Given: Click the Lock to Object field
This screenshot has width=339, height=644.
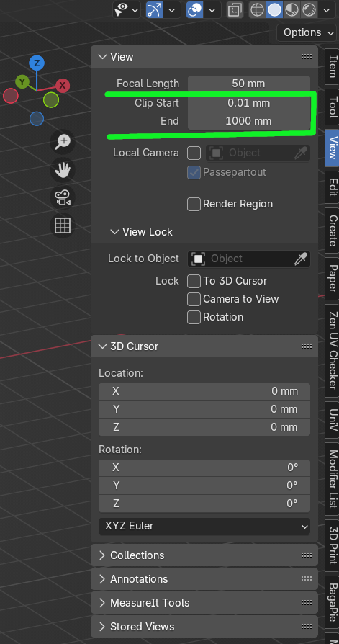Looking at the screenshot, I should click(249, 259).
